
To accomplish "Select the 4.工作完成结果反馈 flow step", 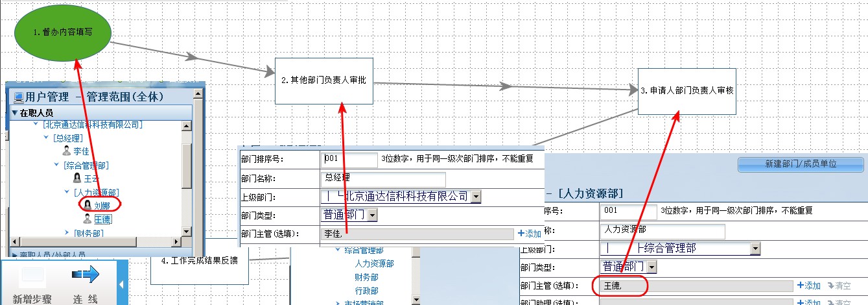I will click(x=200, y=261).
